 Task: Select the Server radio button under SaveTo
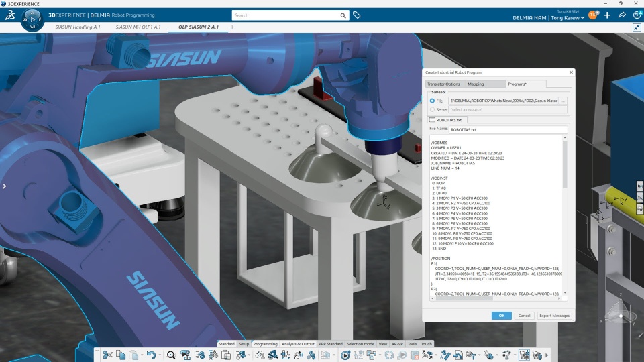pyautogui.click(x=432, y=109)
